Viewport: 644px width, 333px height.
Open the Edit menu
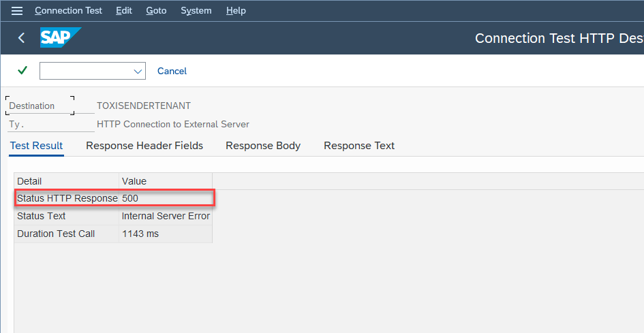[124, 11]
